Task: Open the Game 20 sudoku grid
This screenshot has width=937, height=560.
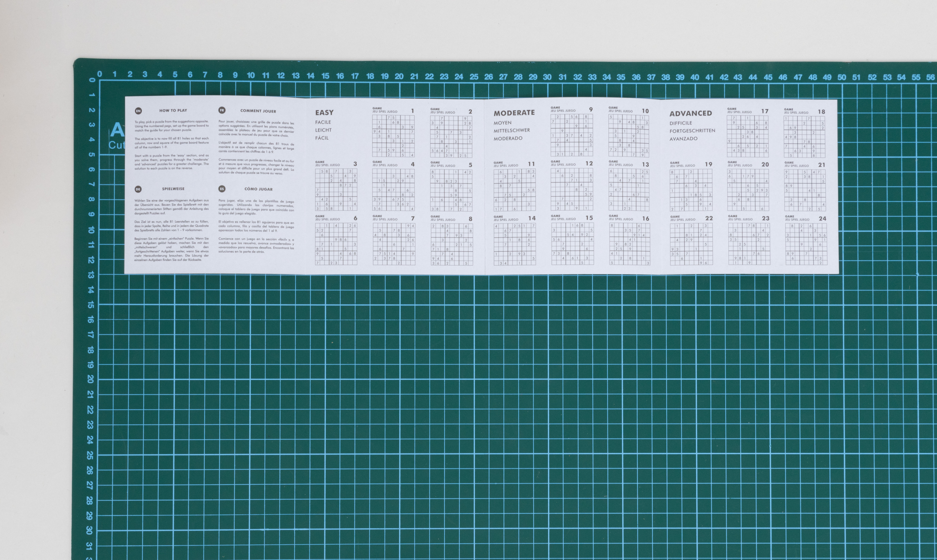Action: [x=748, y=190]
